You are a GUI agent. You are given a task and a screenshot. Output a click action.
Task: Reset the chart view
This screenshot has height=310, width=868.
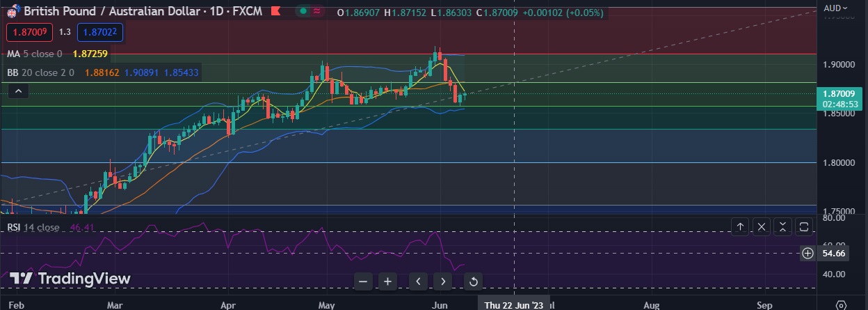[x=473, y=281]
